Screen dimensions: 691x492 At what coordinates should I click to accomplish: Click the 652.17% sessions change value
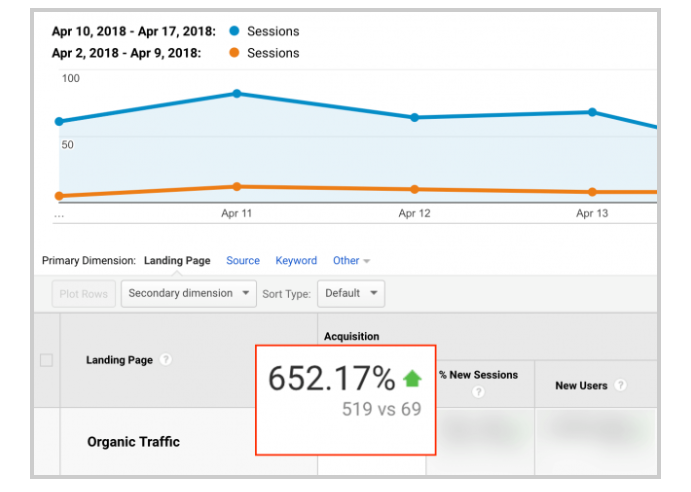332,378
